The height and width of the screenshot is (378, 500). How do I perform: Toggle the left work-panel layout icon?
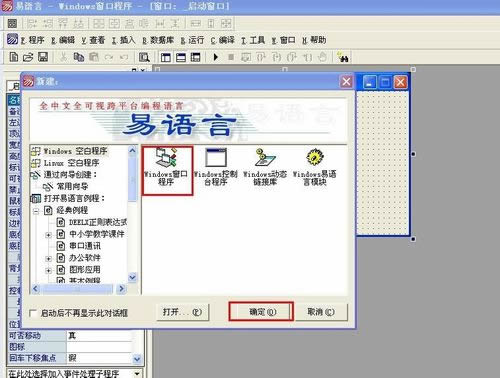(x=166, y=57)
